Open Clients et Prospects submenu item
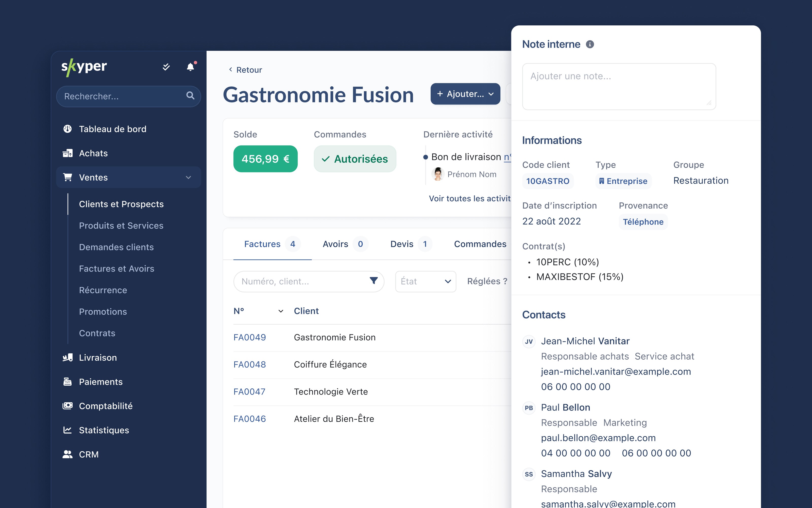The height and width of the screenshot is (508, 812). [x=121, y=204]
